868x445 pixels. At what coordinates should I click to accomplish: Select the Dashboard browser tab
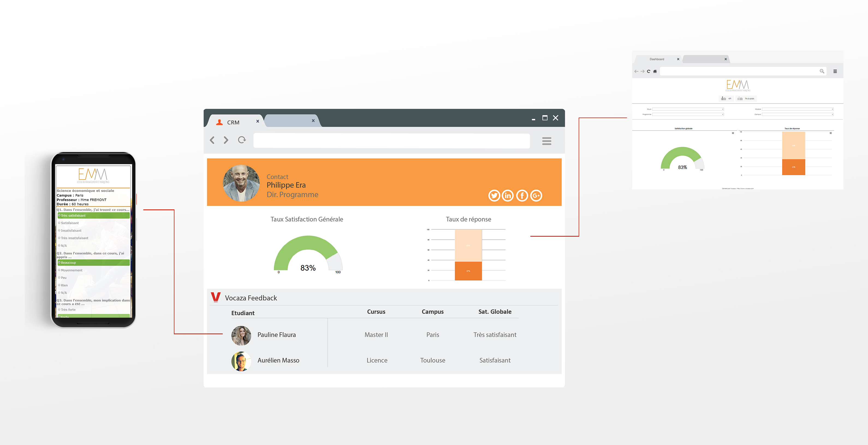(x=657, y=59)
